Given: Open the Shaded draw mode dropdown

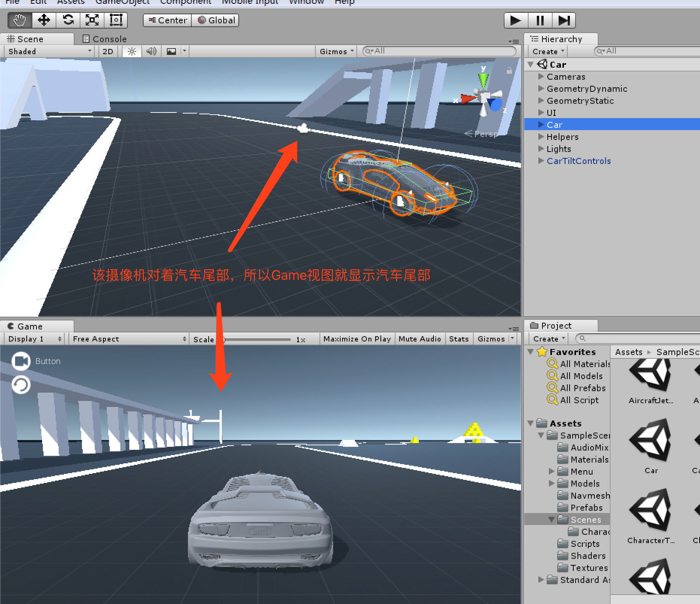Looking at the screenshot, I should (x=48, y=51).
